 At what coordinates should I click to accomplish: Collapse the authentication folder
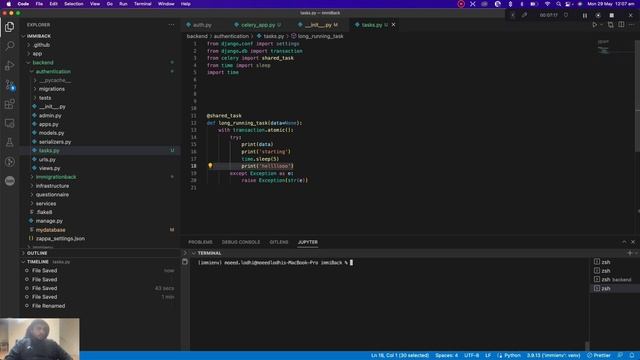(53, 71)
